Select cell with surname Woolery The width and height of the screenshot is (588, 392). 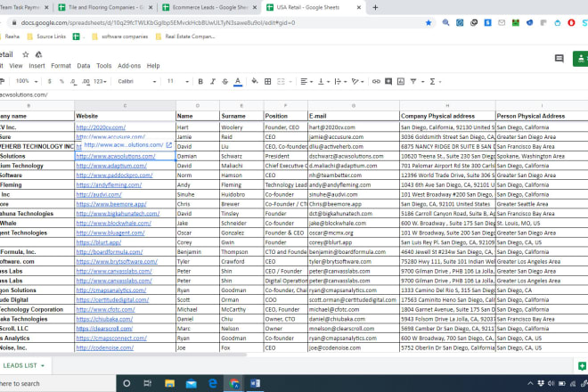coord(241,127)
